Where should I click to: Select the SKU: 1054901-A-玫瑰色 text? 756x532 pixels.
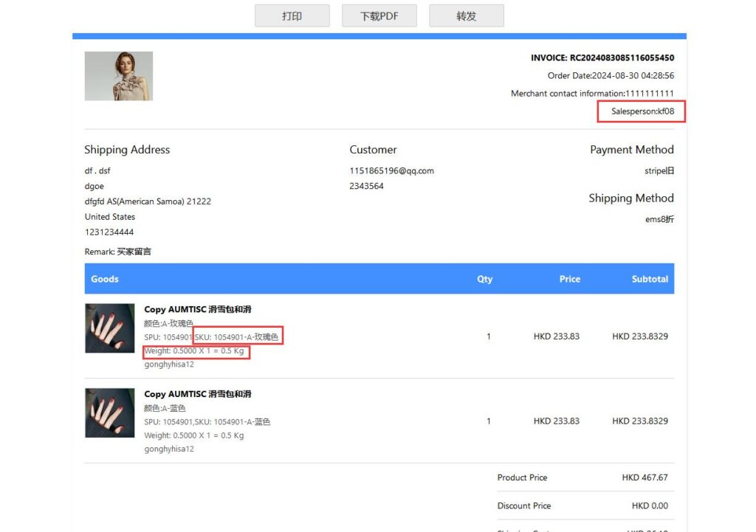tap(236, 337)
